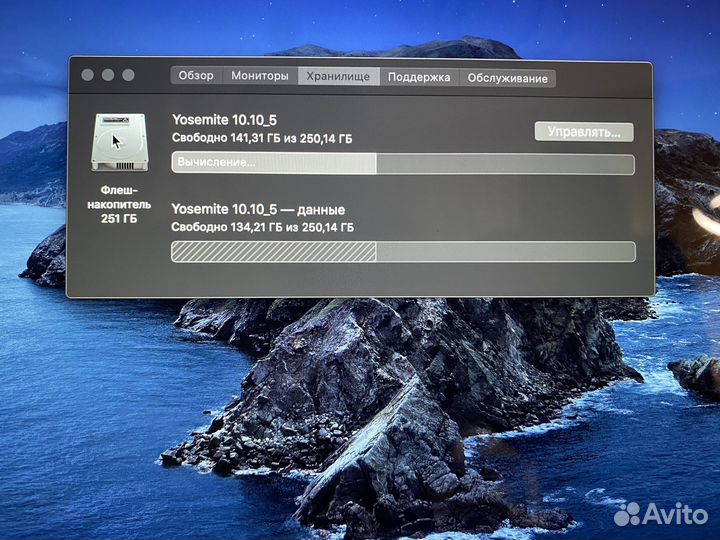
Task: Close the About This Mac window
Action: point(88,75)
